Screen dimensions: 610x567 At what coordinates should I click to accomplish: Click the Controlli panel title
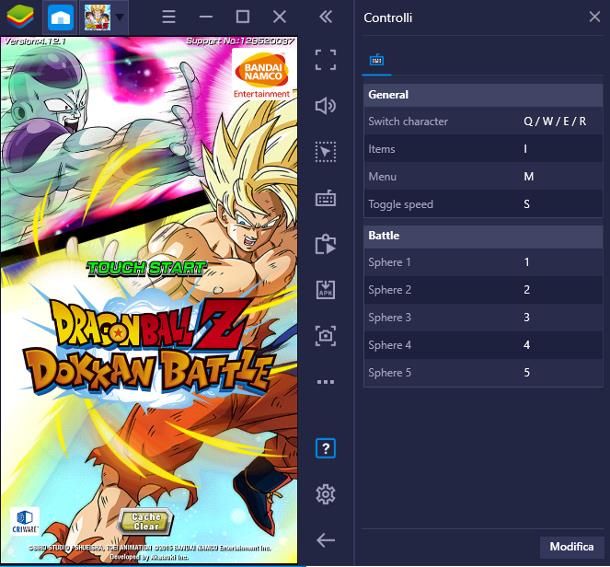(x=388, y=18)
